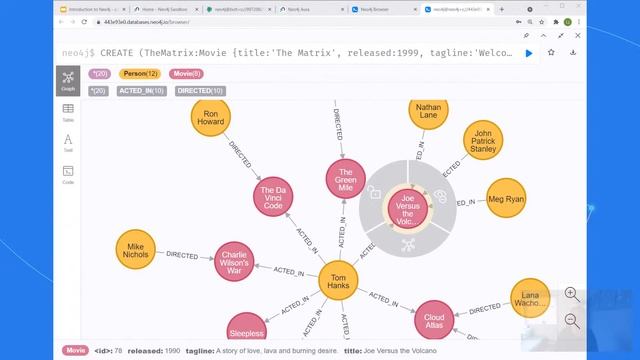Image resolution: width=640 pixels, height=360 pixels.
Task: Open saved passwords key icon
Action: pyautogui.click(x=518, y=22)
